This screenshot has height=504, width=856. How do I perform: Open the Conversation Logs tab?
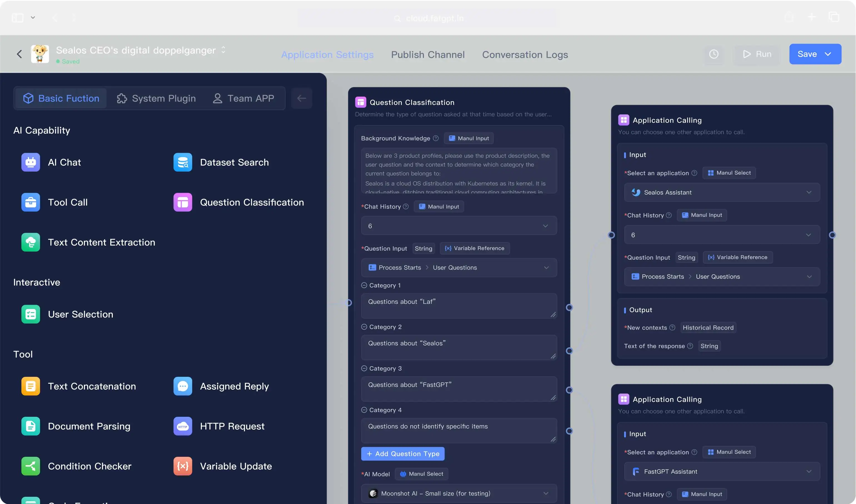[x=525, y=55]
